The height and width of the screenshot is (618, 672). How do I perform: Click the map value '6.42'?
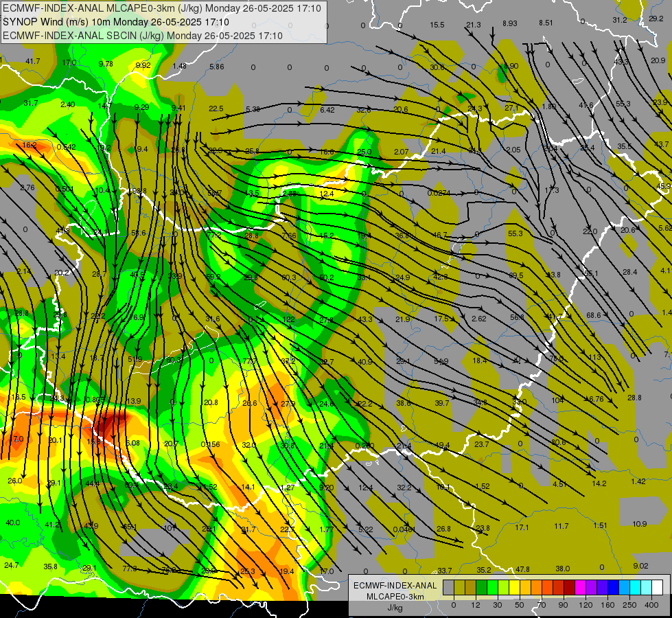[x=327, y=111]
